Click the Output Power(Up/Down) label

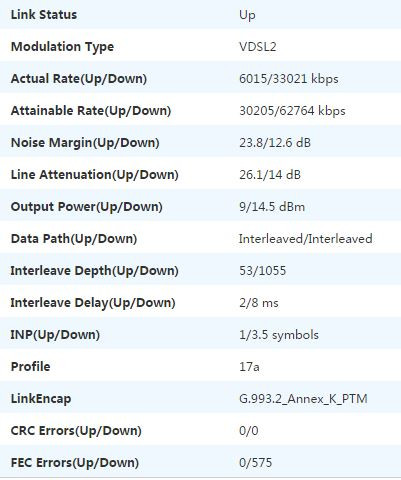coord(86,207)
